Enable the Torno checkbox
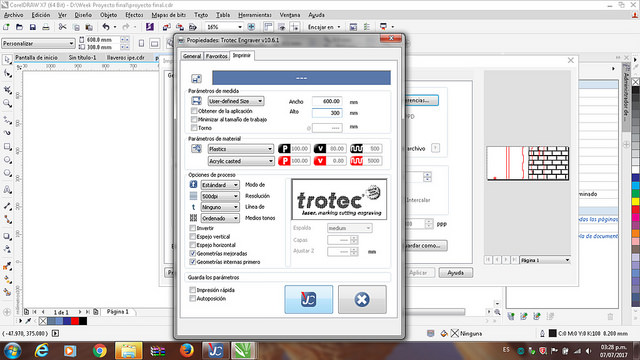This screenshot has width=640, height=360. pyautogui.click(x=194, y=128)
